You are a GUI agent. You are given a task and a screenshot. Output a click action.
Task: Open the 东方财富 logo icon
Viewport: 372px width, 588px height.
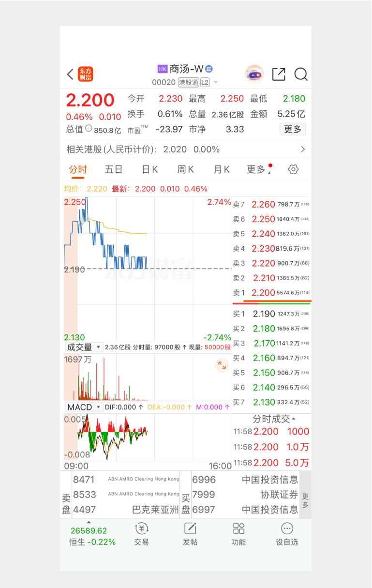pyautogui.click(x=86, y=74)
